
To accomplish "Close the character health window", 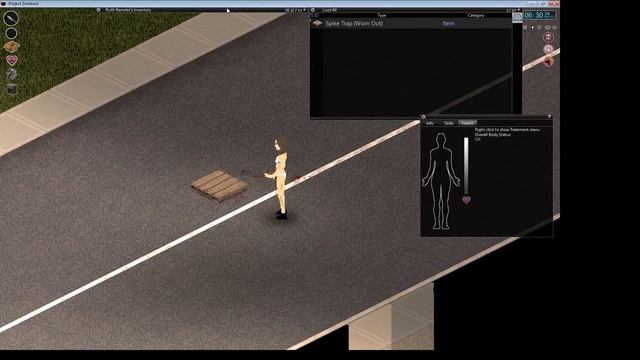I will (423, 117).
